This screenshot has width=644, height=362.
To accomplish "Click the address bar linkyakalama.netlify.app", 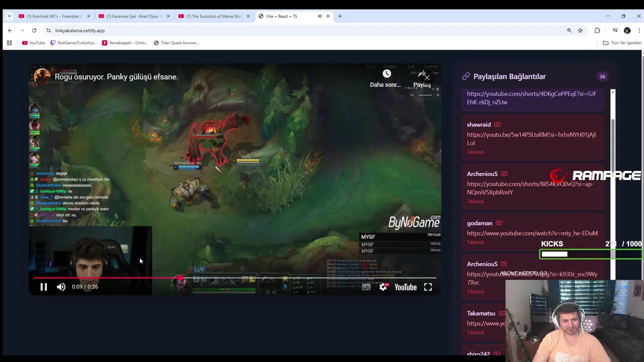I will (x=80, y=31).
